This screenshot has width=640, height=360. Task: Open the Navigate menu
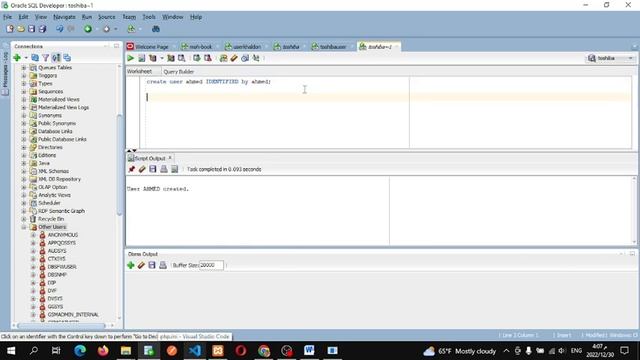point(64,17)
